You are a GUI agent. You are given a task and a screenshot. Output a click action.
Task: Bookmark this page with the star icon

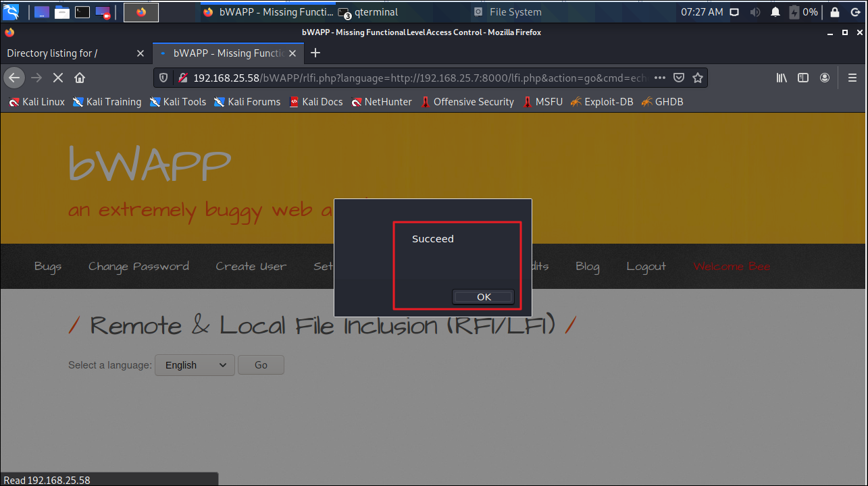[x=698, y=78]
